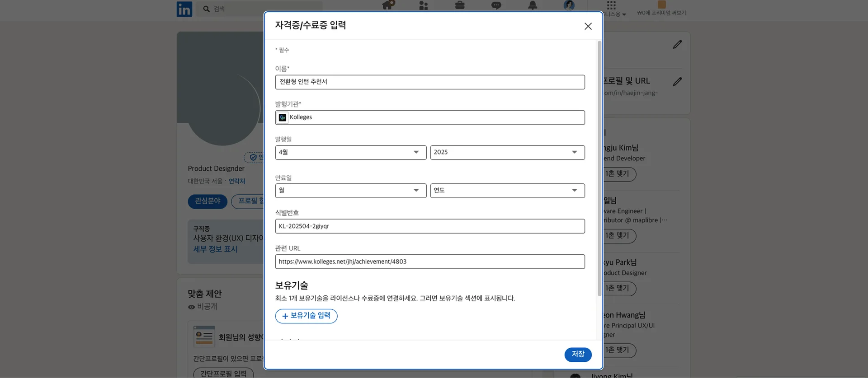Viewport: 868px width, 378px height.
Task: Open the business apps grid icon
Action: [611, 5]
